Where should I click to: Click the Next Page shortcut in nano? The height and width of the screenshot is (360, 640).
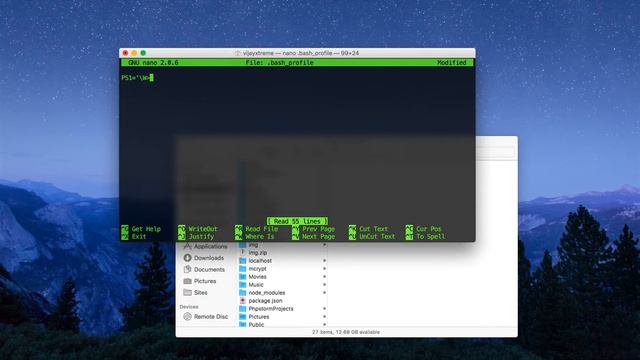pyautogui.click(x=313, y=237)
